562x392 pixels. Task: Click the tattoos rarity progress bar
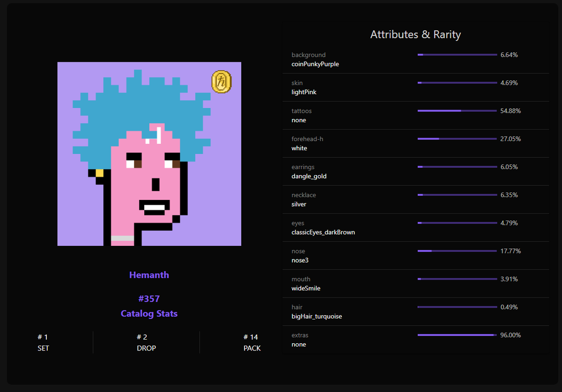coord(458,111)
